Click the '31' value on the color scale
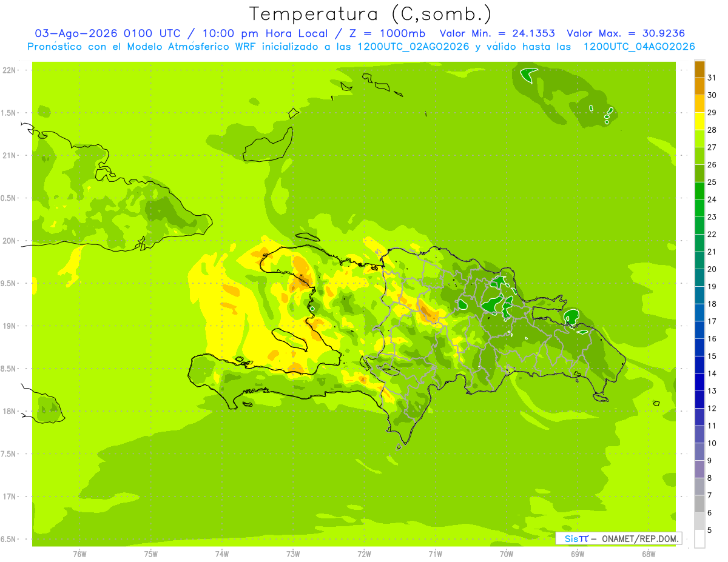 pos(712,78)
